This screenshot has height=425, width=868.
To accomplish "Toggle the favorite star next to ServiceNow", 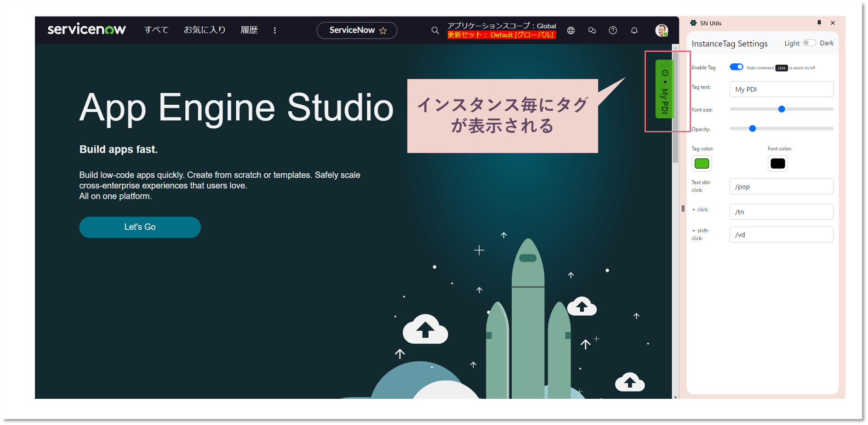I will 383,30.
